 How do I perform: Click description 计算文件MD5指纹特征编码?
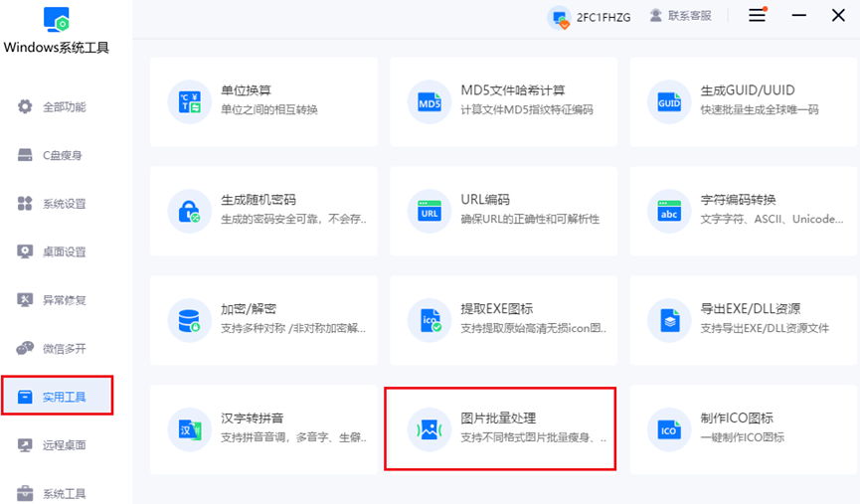coord(527,109)
